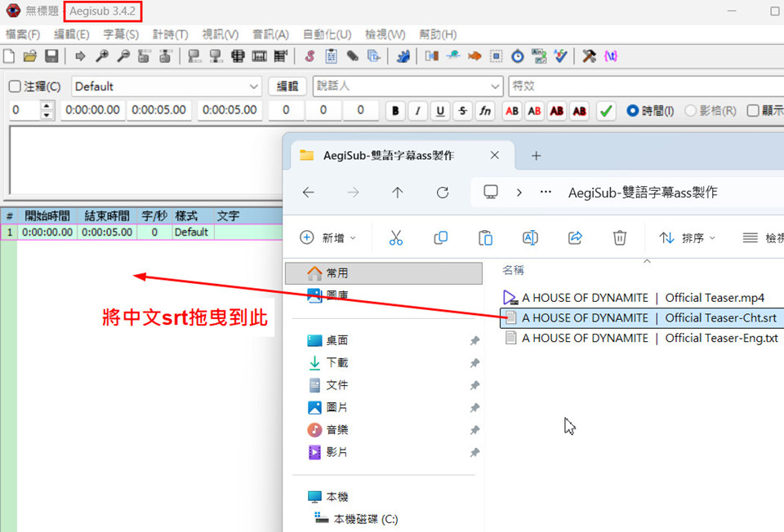Check the 顯示 checkbox at right edge
Image resolution: width=784 pixels, height=532 pixels.
pos(752,111)
